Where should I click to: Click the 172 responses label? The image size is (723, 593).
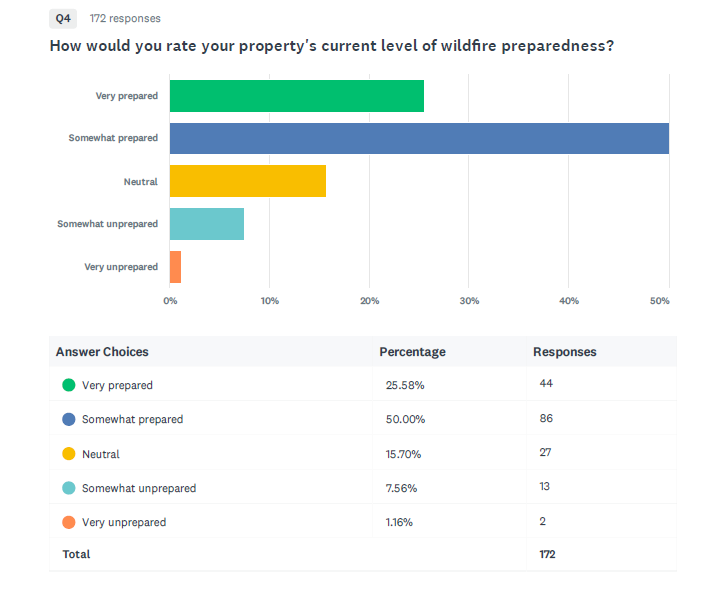pyautogui.click(x=125, y=18)
